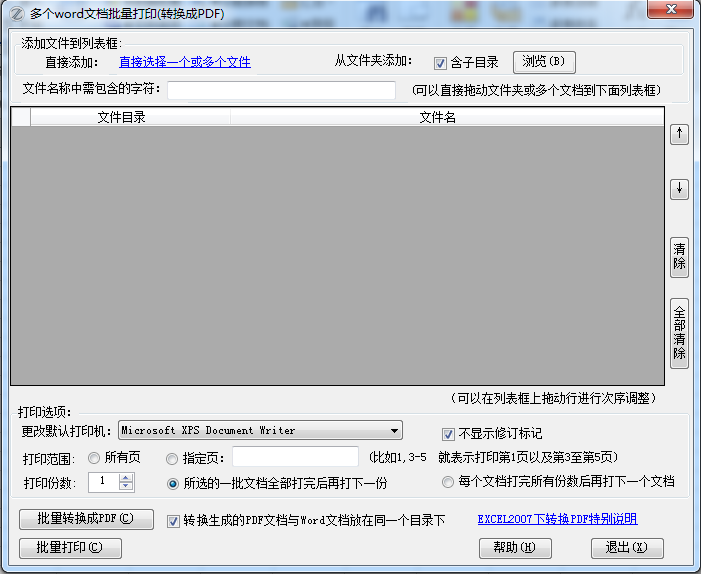Increase print copies with up spinner
701x574 pixels.
[x=126, y=478]
